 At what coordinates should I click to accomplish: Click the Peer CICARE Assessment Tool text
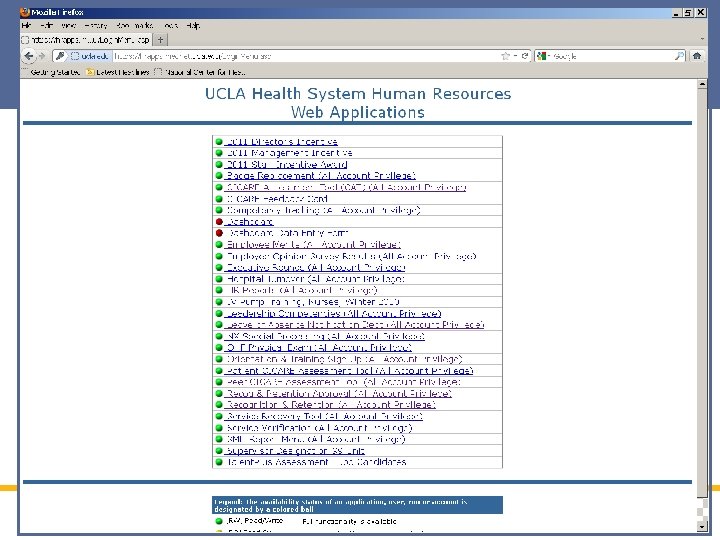(343, 382)
